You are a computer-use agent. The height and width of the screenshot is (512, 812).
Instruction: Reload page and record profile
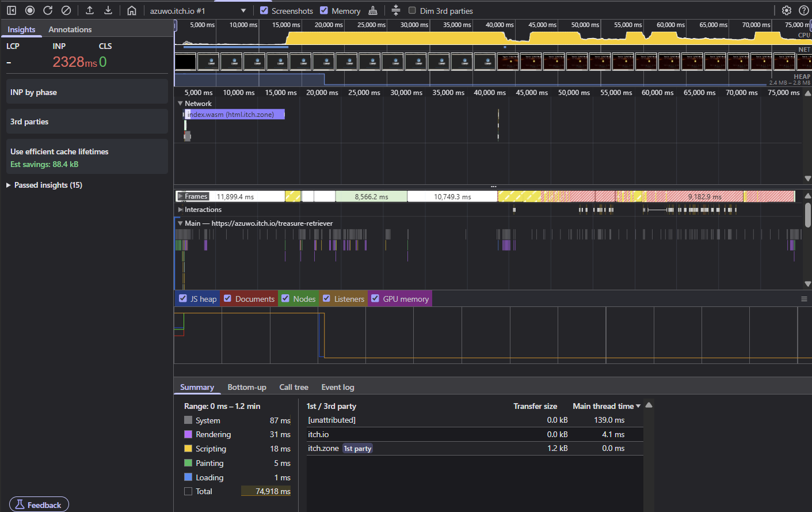pyautogui.click(x=48, y=10)
